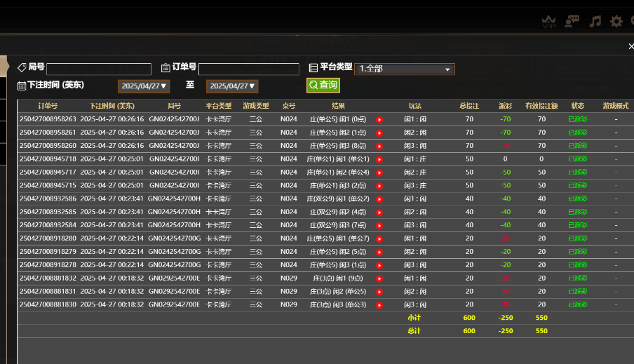Play video replay for order 250427008918279

[x=379, y=252]
